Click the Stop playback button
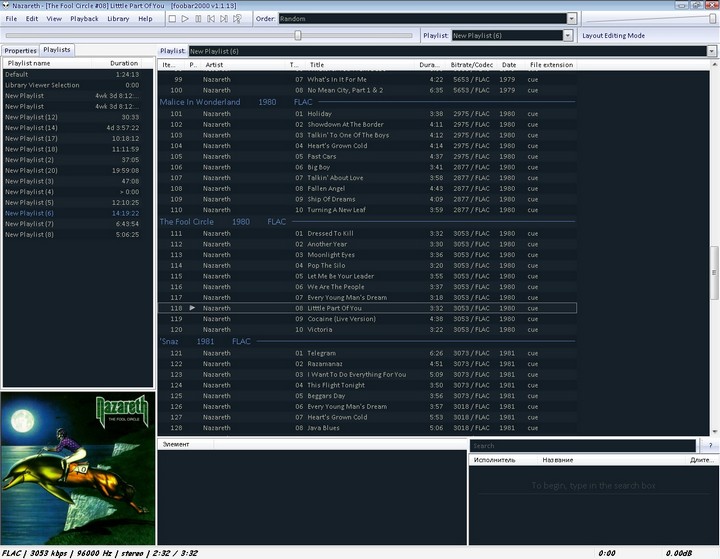 172,18
